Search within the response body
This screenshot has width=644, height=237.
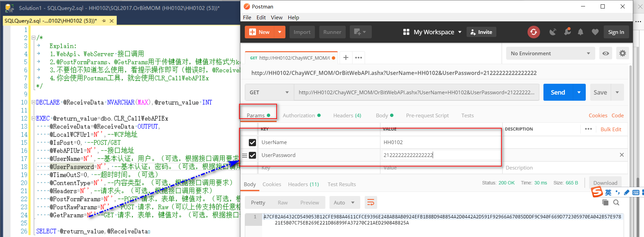point(616,202)
